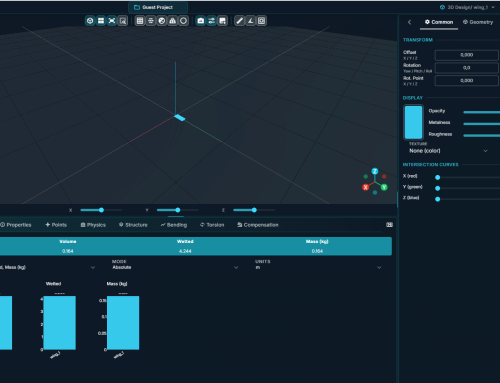Open the Units dropdown
This screenshot has width=500, height=383.
point(318,267)
